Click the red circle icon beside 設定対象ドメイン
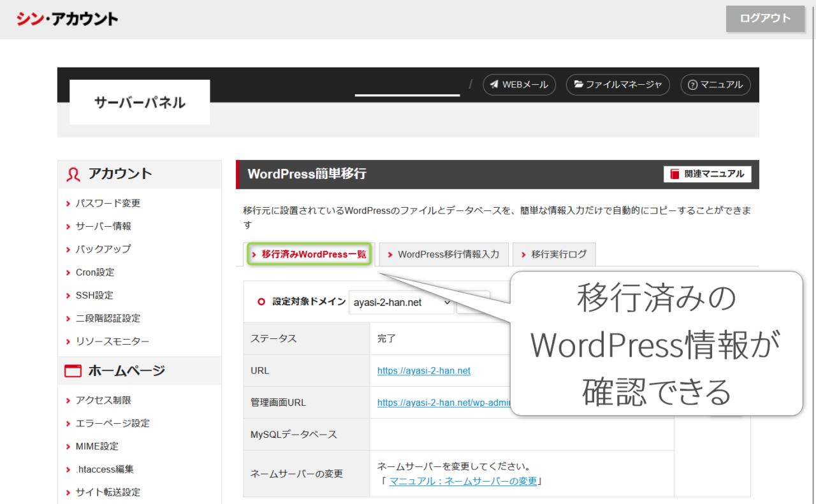This screenshot has height=504, width=816. tap(261, 302)
